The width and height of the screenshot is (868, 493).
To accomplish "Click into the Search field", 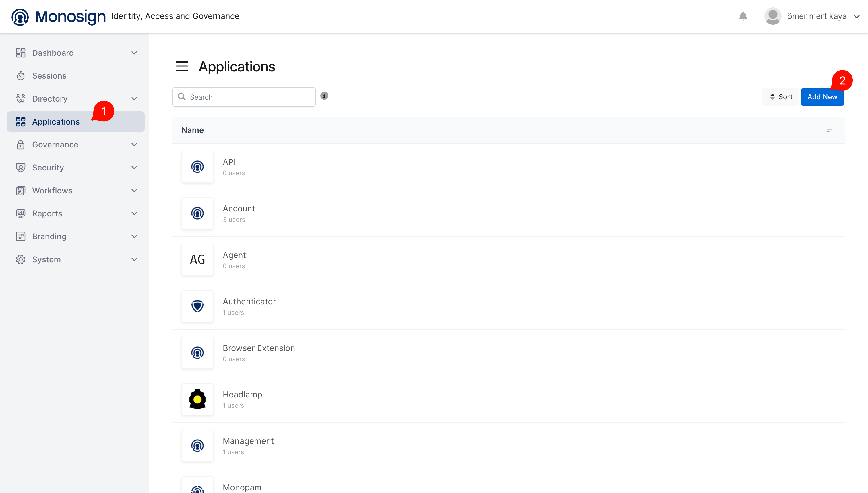I will click(x=244, y=97).
